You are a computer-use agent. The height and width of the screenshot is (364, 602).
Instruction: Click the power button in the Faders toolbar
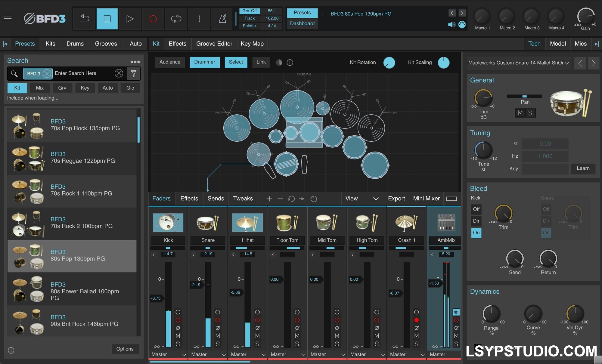[x=314, y=199]
